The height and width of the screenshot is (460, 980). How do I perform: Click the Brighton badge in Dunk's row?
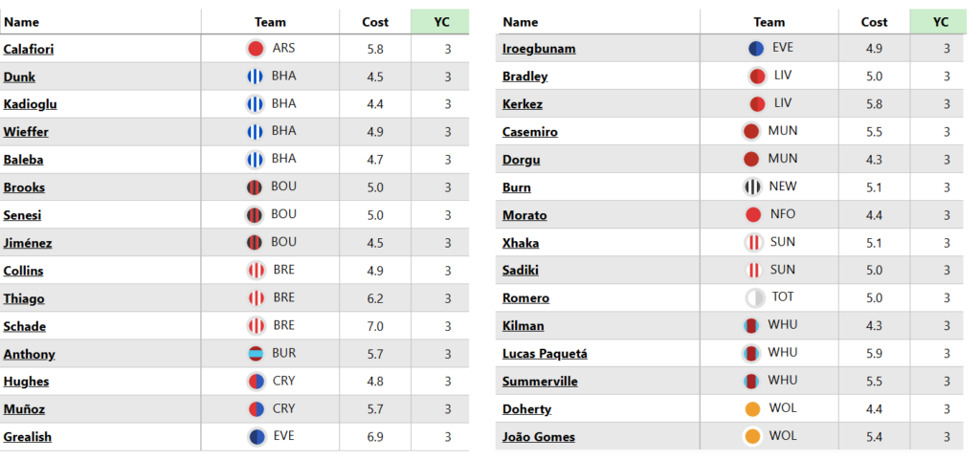pos(256,77)
